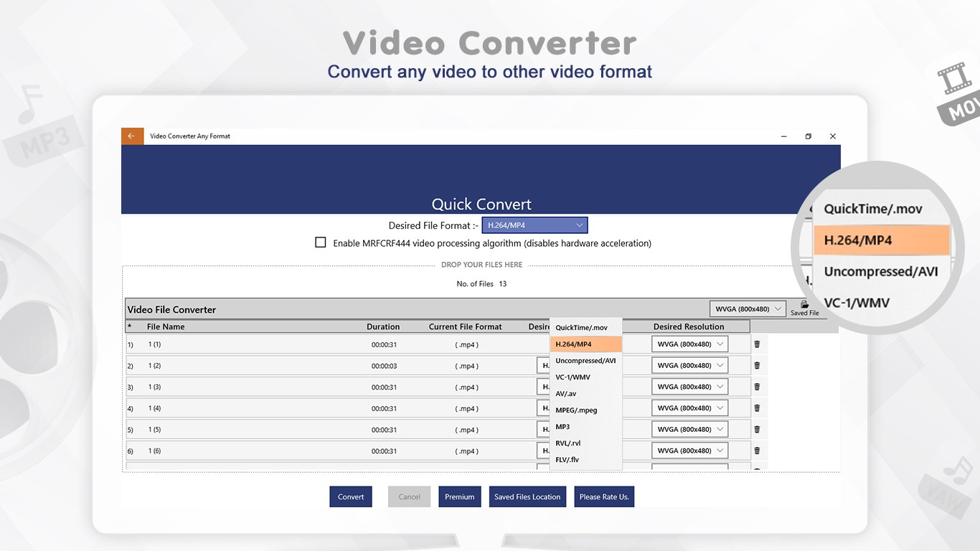Open the Premium button

coord(460,496)
